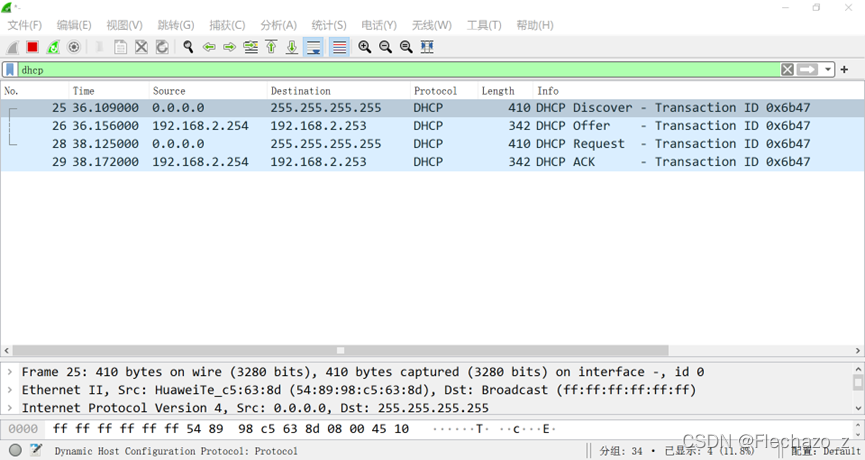865x460 pixels.
Task: Expand Frame 25 details
Action: [10, 372]
